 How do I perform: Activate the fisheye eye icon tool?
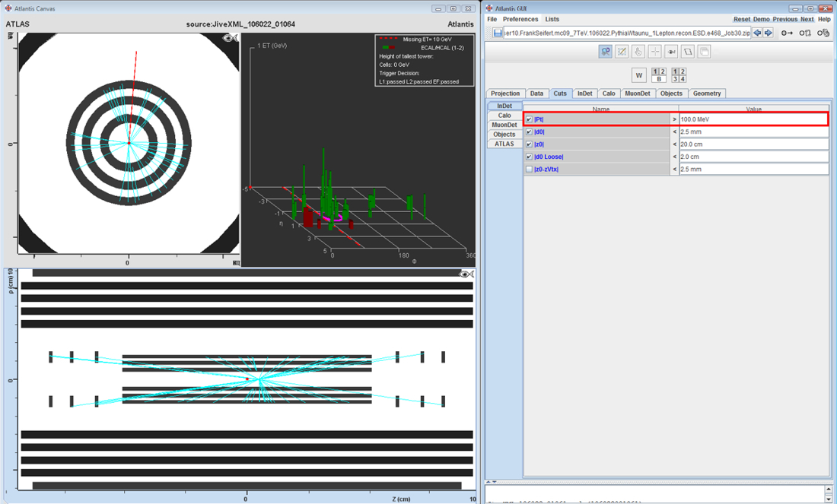click(x=671, y=52)
